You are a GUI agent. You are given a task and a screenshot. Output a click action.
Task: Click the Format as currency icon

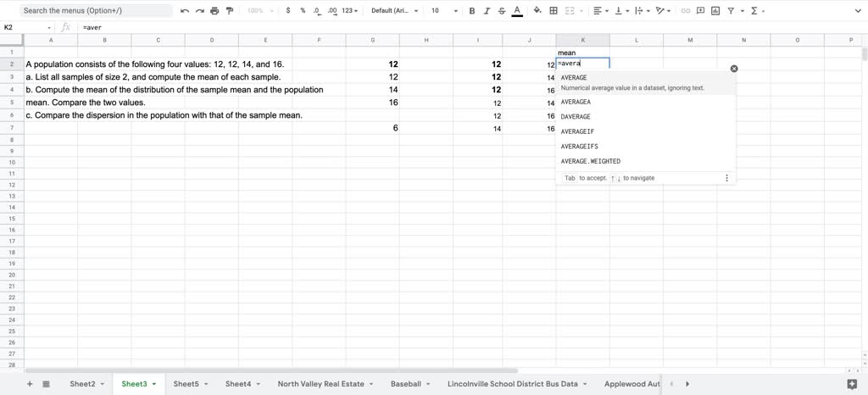coord(288,11)
